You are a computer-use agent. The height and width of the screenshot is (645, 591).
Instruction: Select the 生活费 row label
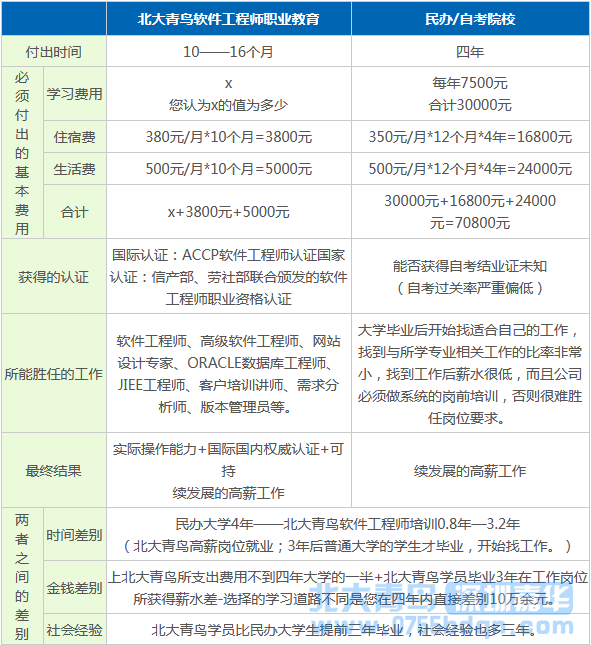click(x=74, y=169)
